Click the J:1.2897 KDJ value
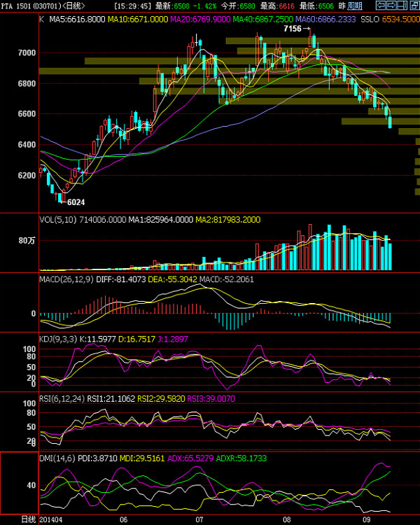420x525 pixels. click(x=172, y=339)
